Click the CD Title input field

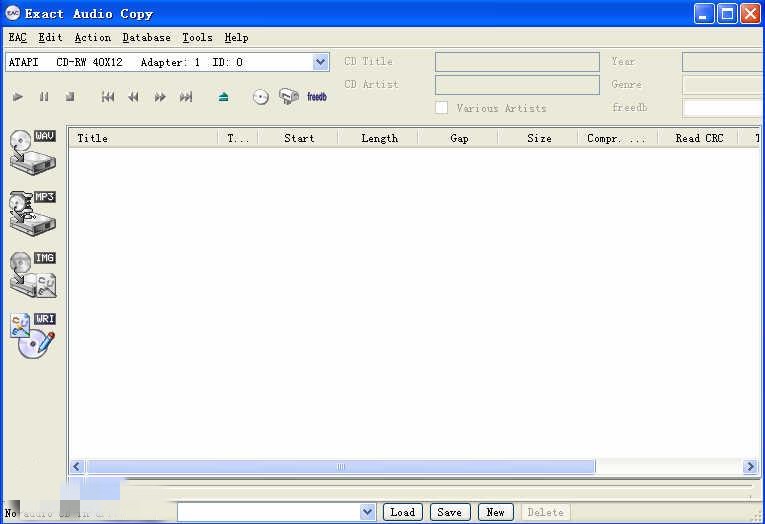click(x=517, y=62)
